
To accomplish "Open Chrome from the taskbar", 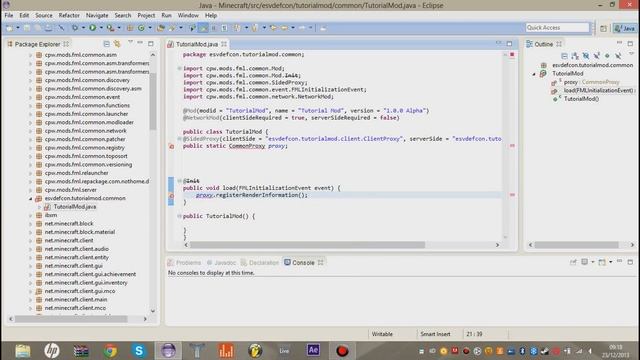I will pos(110,351).
